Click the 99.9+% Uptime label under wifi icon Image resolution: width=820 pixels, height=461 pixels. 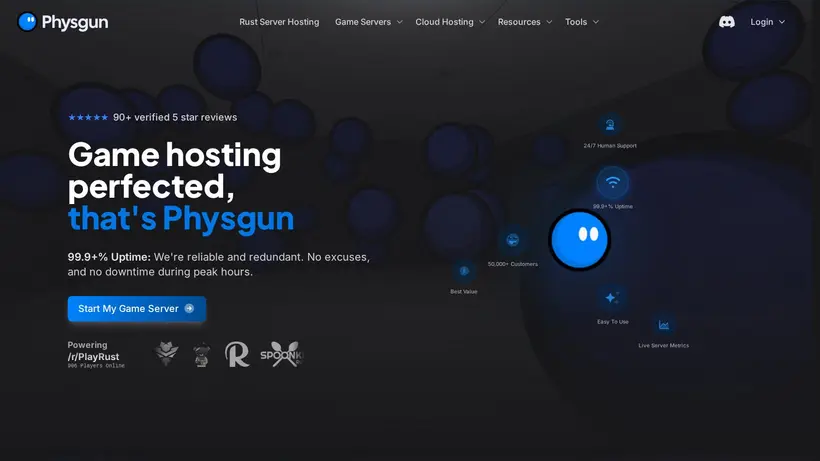[612, 206]
